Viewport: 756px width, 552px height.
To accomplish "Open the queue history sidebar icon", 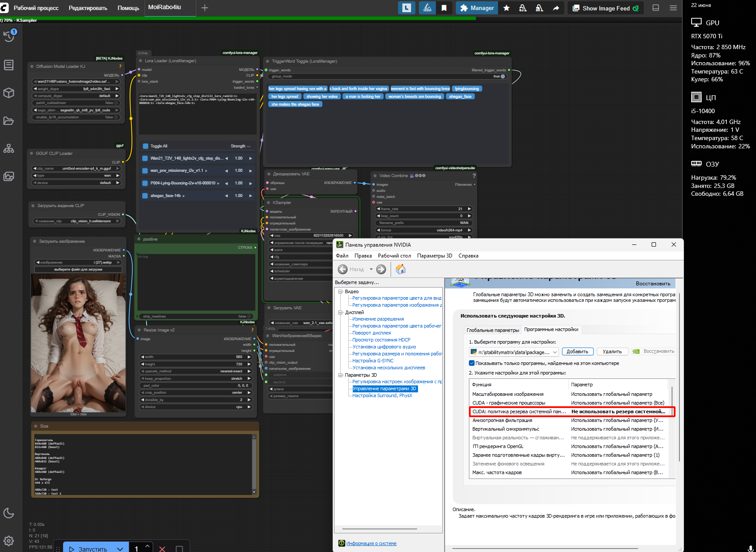I will tap(9, 36).
